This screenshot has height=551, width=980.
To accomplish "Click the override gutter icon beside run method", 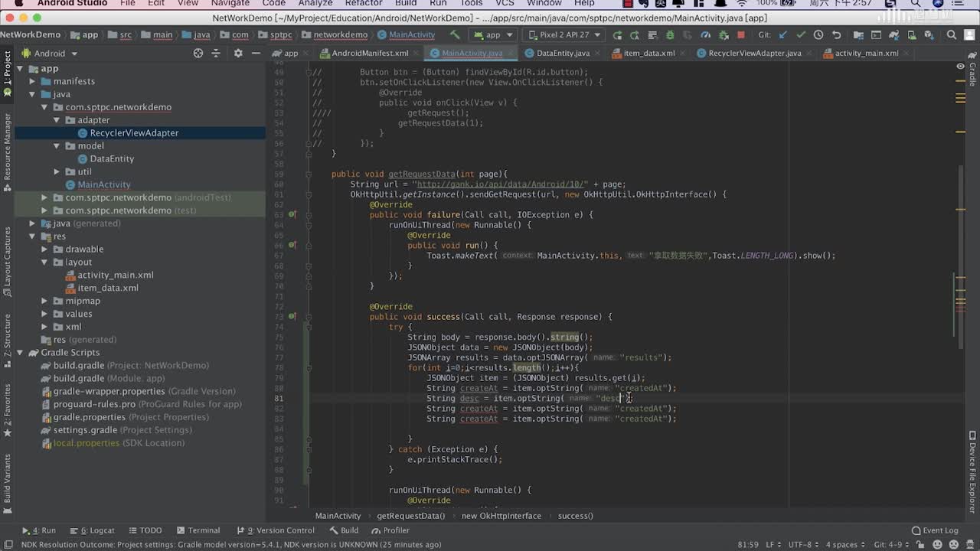I will pyautogui.click(x=292, y=245).
